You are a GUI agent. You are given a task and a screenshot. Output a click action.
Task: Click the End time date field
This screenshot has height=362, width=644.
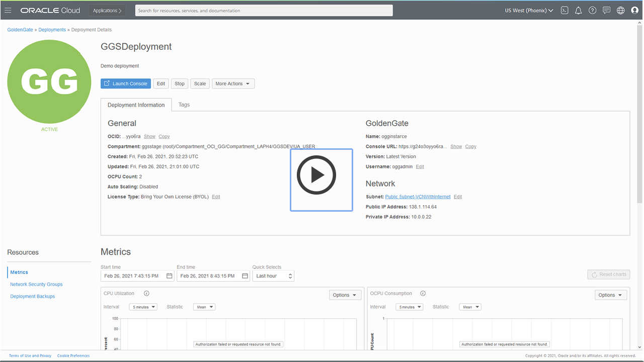click(x=213, y=276)
